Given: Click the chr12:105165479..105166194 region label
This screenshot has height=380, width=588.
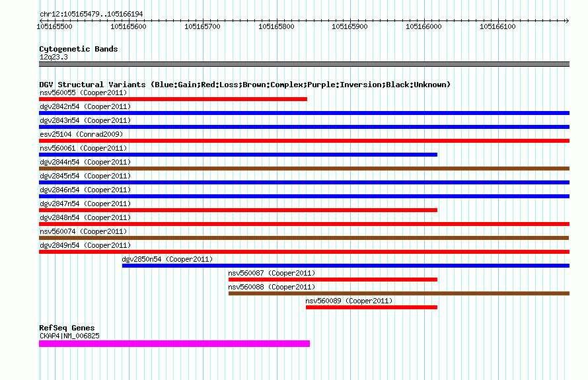Looking at the screenshot, I should click(x=91, y=14).
